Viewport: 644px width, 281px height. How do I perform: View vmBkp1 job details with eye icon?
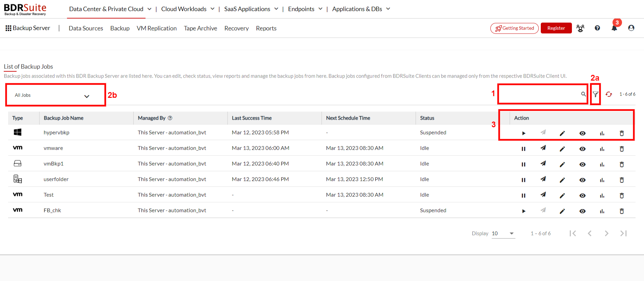pyautogui.click(x=582, y=165)
